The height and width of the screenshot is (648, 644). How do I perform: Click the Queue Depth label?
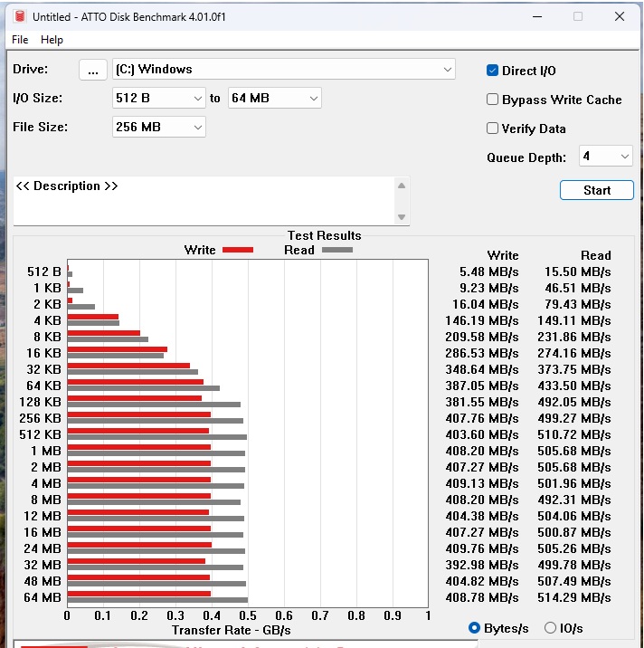coord(526,157)
